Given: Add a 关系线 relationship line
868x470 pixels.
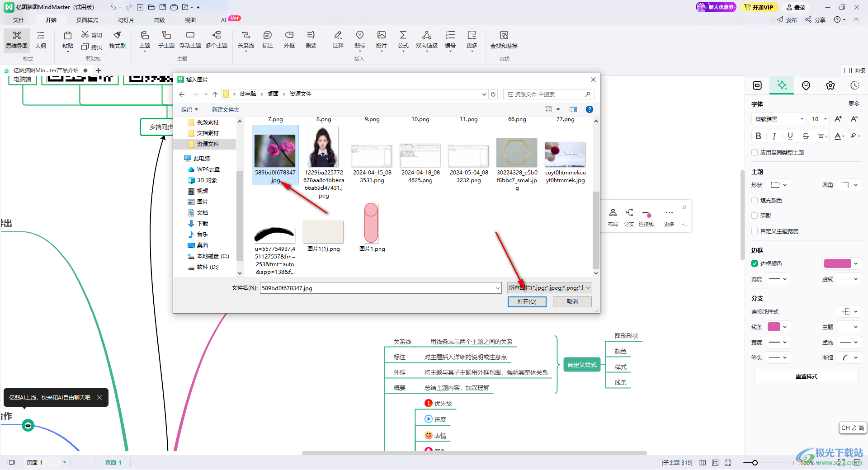Looking at the screenshot, I should coord(246,40).
